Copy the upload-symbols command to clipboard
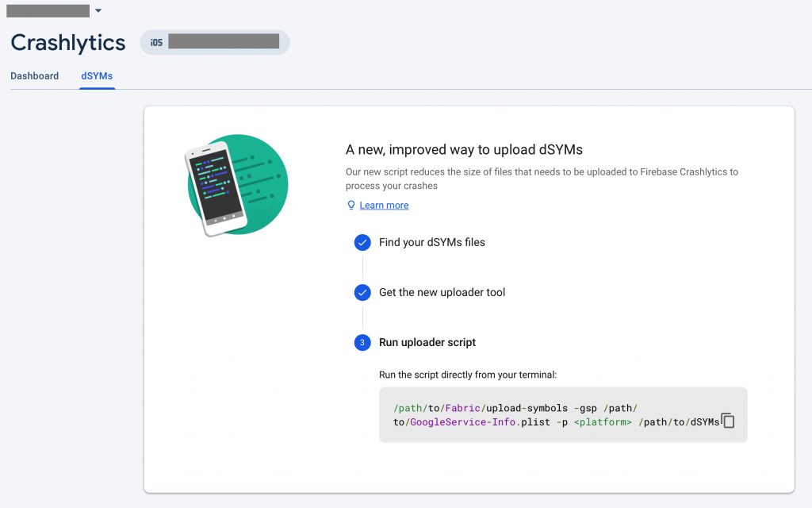Viewport: 812px width, 508px height. (x=728, y=421)
